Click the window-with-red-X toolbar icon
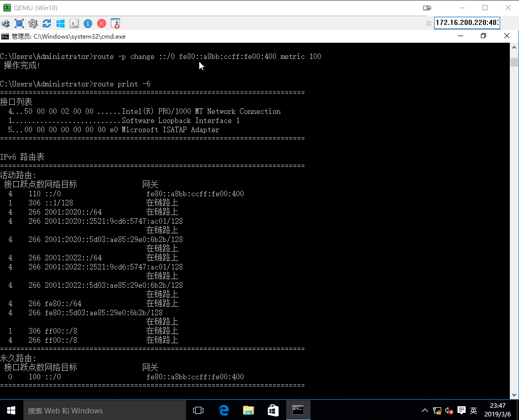The image size is (519, 420). point(115,23)
